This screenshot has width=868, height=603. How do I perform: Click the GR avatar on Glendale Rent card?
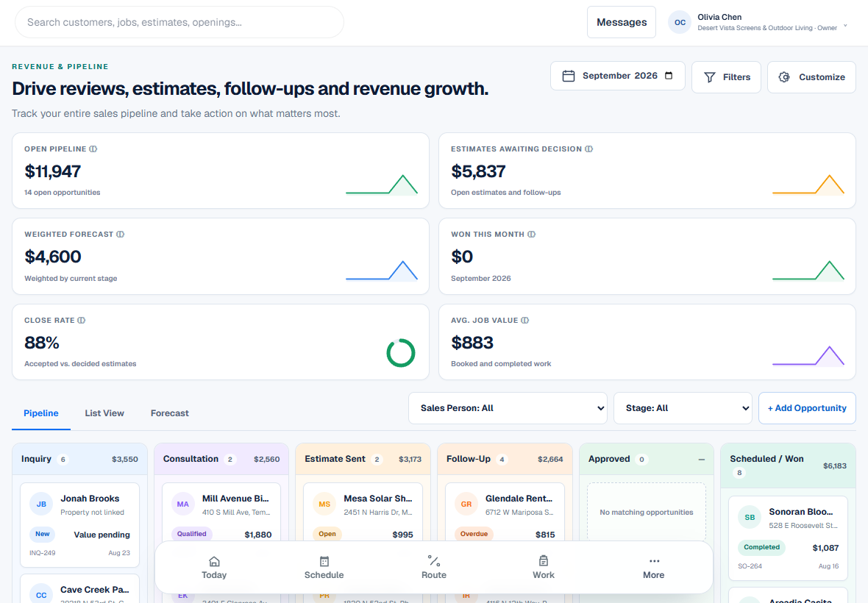tap(466, 504)
